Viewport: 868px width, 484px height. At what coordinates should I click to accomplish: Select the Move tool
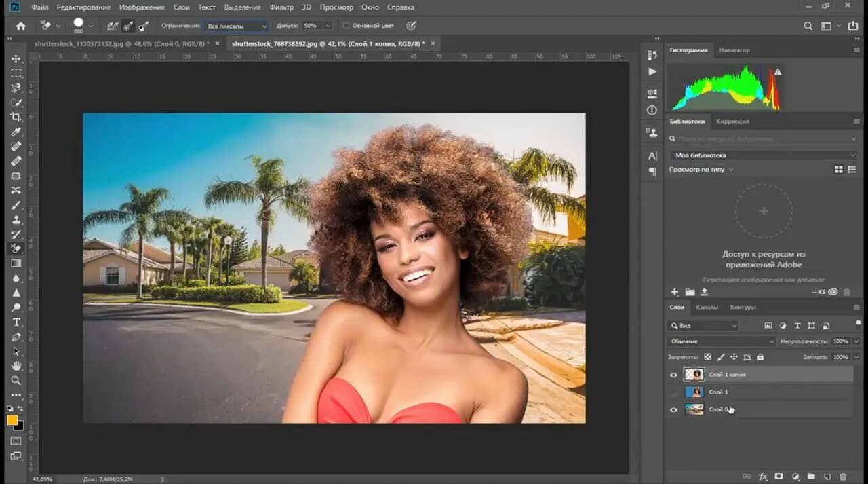(16, 59)
